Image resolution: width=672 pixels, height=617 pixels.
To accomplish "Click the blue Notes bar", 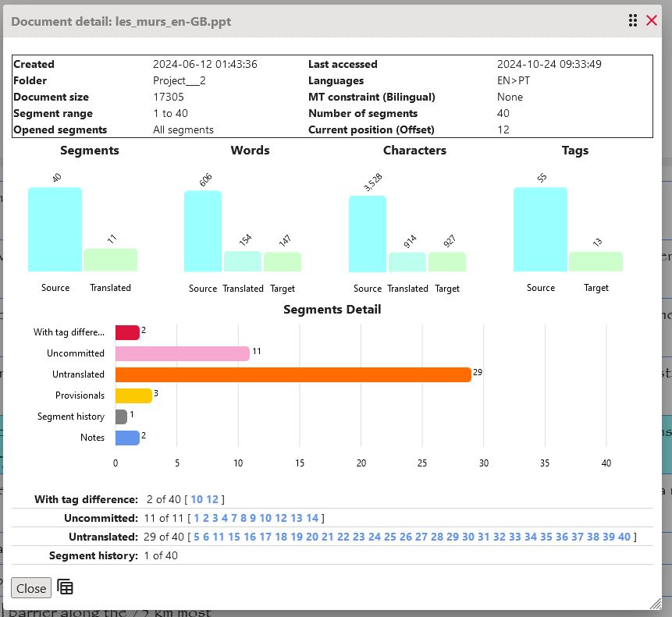I will click(x=127, y=438).
